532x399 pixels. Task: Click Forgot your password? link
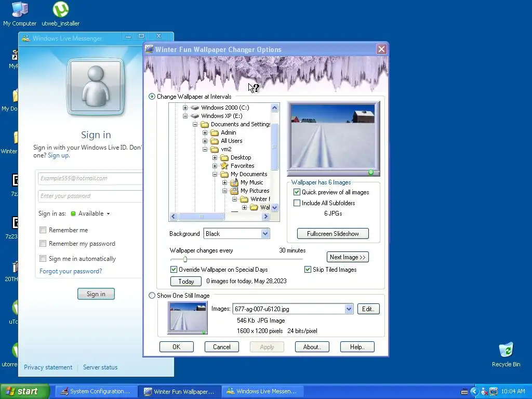71,271
